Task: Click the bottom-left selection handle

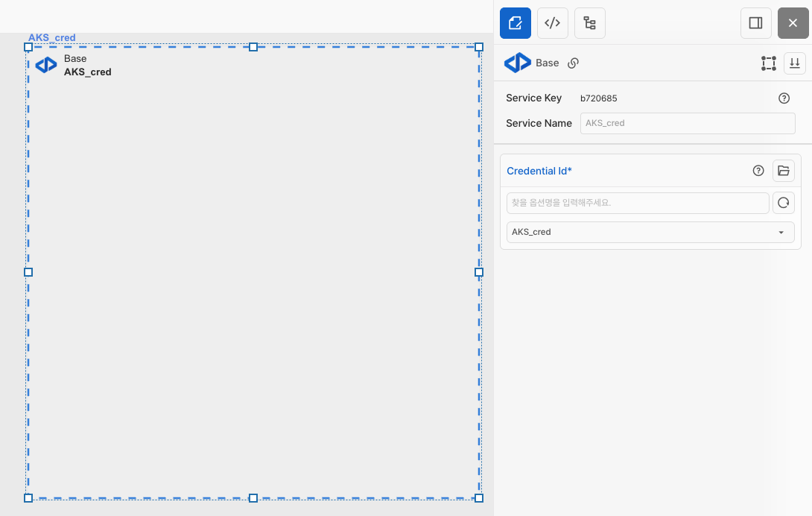Action: click(x=28, y=498)
